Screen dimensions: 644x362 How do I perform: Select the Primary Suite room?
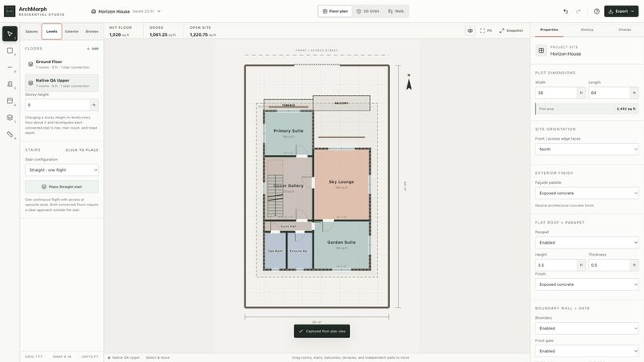point(288,133)
